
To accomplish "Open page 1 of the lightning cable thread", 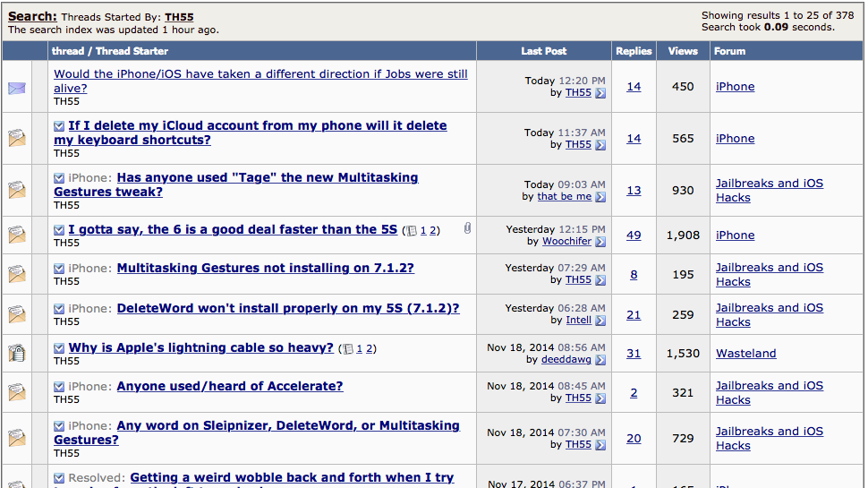I will 359,349.
